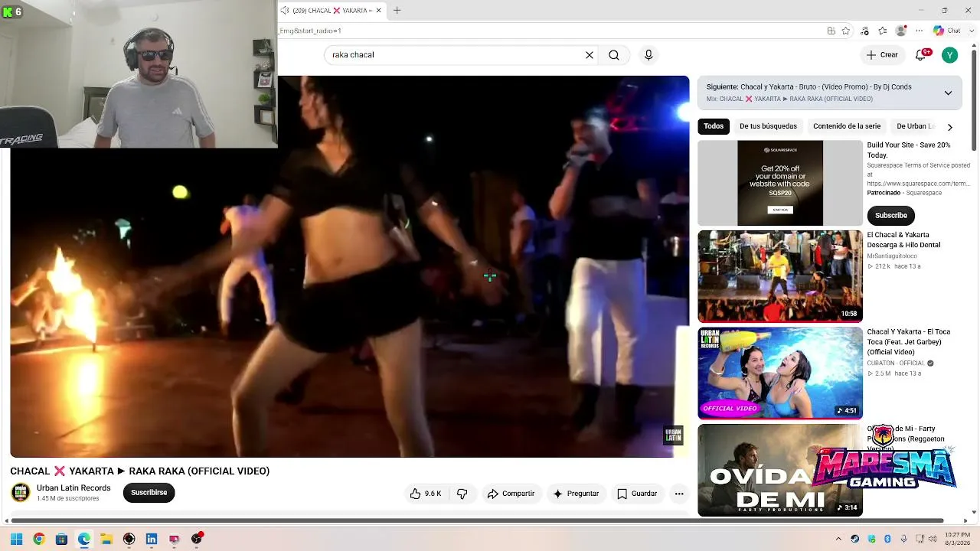Open browser settings and more menu

click(920, 31)
